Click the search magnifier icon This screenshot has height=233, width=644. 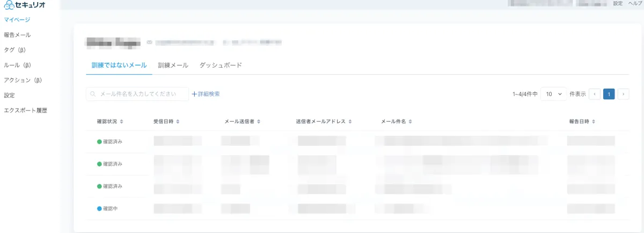click(x=93, y=94)
